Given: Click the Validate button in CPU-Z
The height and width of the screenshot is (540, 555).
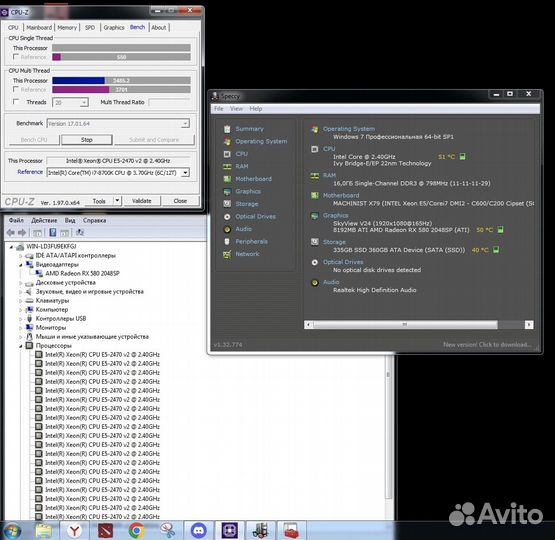Looking at the screenshot, I should (x=142, y=201).
